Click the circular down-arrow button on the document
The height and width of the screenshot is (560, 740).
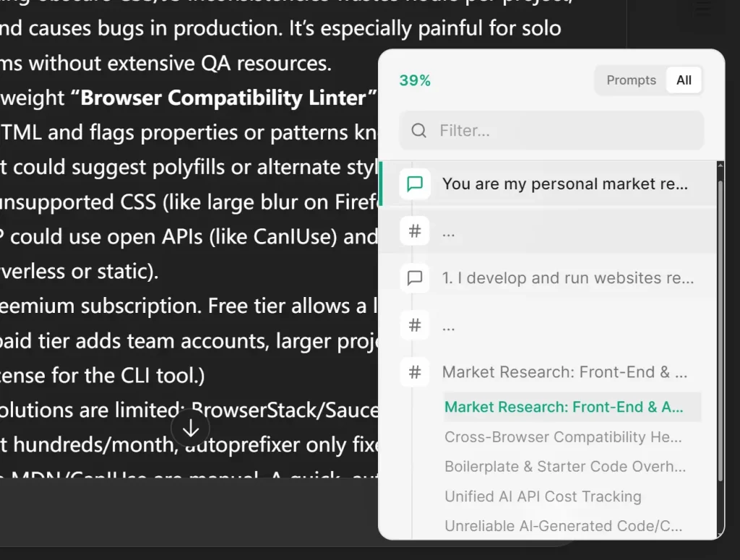(x=190, y=428)
